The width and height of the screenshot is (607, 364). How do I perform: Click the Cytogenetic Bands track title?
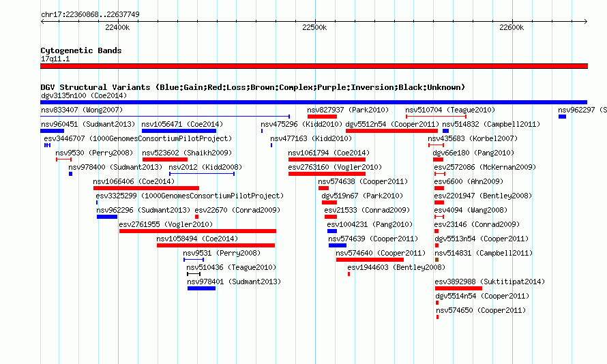81,50
